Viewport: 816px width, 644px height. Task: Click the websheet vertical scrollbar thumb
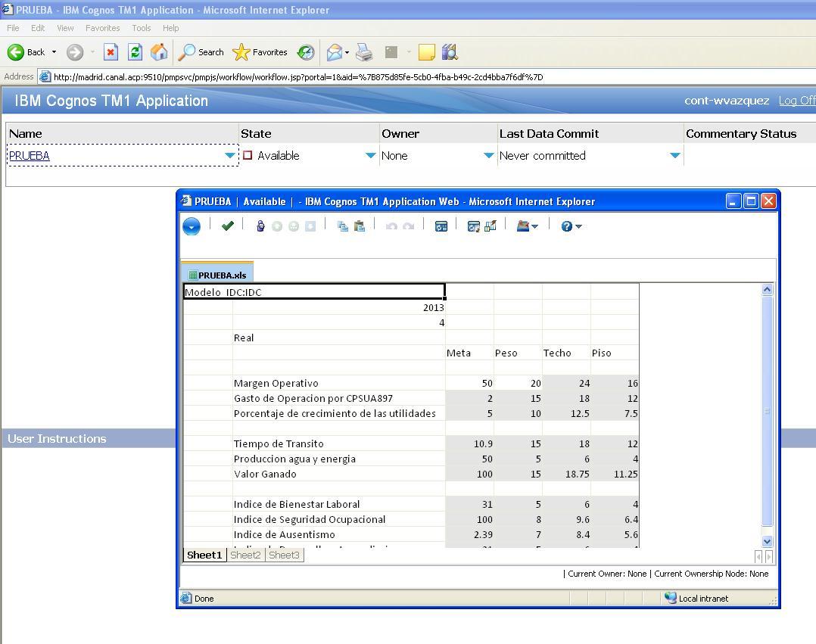(x=767, y=410)
